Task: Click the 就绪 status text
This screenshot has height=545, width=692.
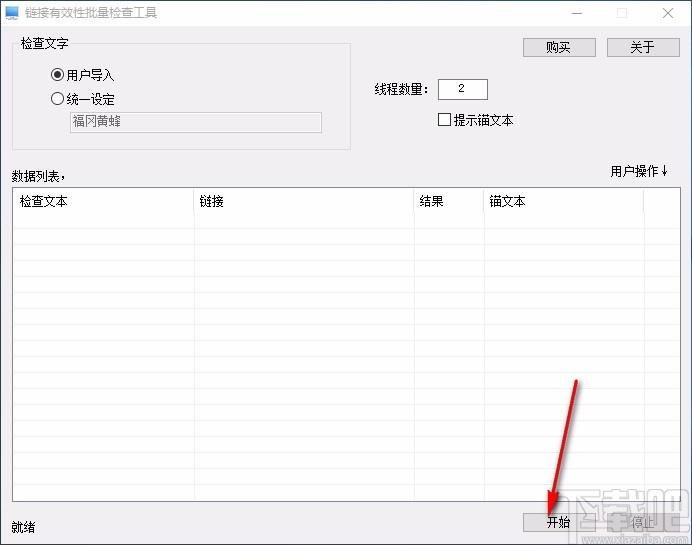Action: pos(23,527)
